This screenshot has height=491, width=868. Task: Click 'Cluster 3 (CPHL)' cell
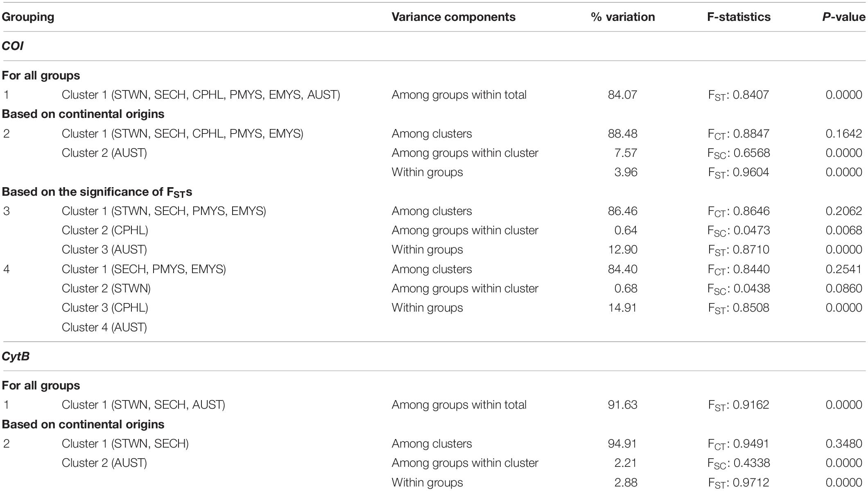[105, 308]
